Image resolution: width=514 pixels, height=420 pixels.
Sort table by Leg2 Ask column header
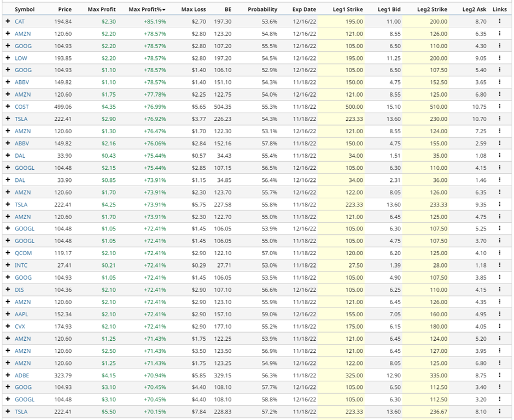tap(474, 9)
